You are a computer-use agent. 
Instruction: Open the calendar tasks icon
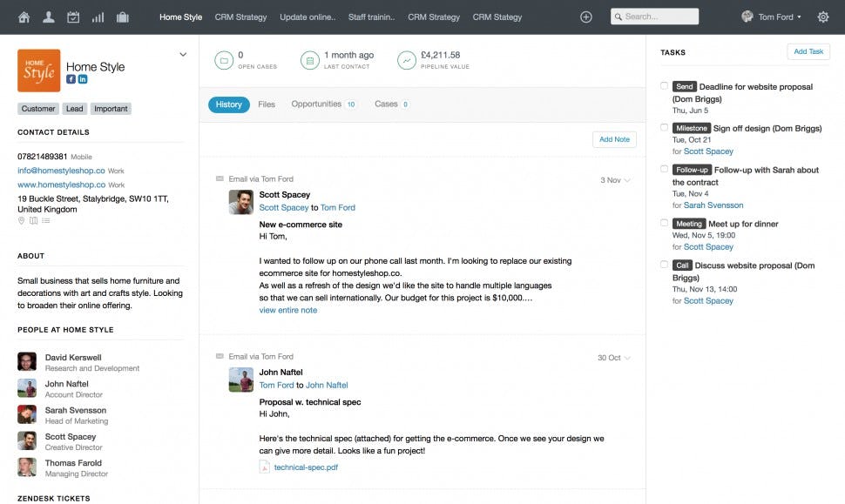point(73,17)
